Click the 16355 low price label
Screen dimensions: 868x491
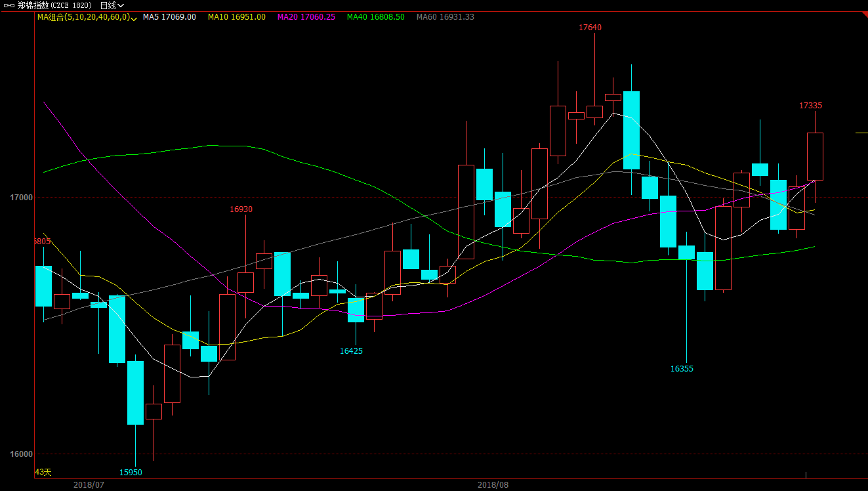682,369
